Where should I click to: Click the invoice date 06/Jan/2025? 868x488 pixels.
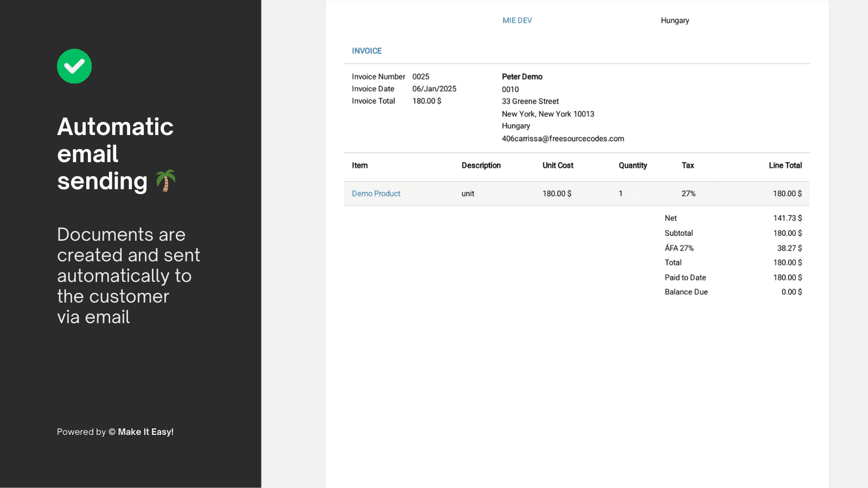(434, 89)
